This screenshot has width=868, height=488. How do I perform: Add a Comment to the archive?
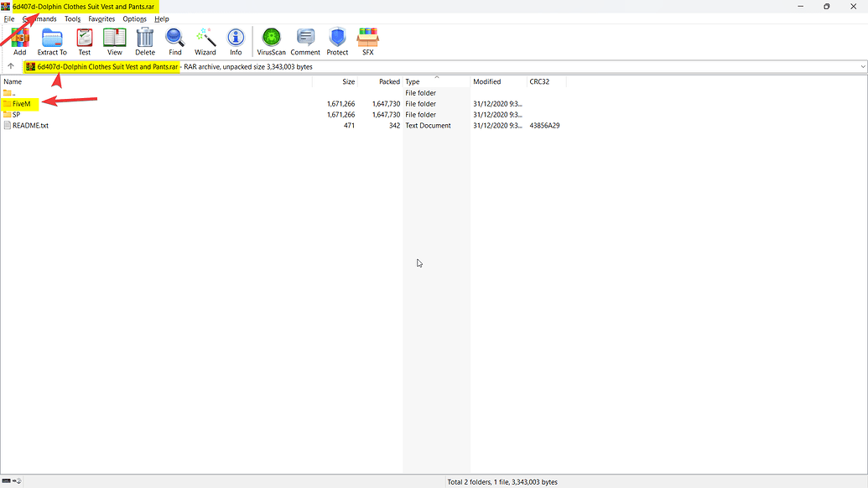tap(305, 40)
